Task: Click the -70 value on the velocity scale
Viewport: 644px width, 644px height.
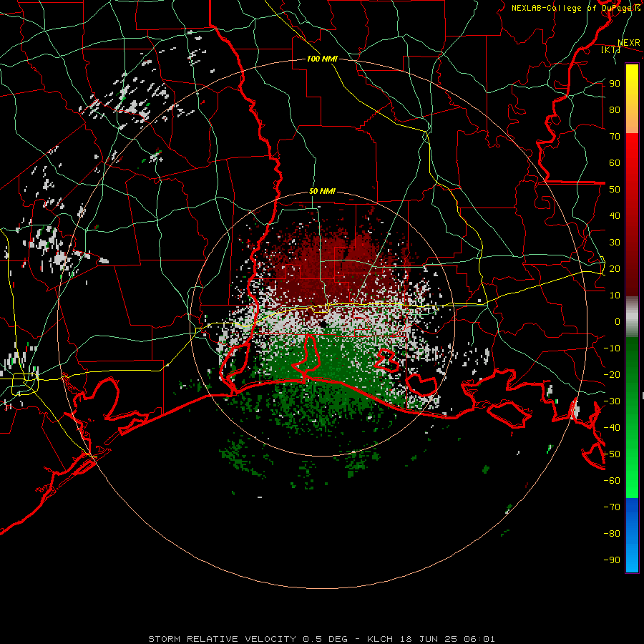Action: coord(612,507)
